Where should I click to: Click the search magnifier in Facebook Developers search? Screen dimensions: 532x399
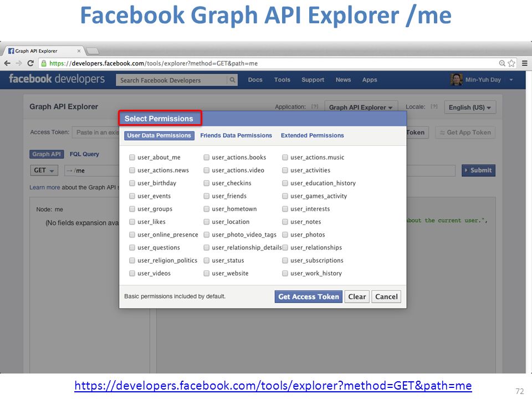(232, 80)
